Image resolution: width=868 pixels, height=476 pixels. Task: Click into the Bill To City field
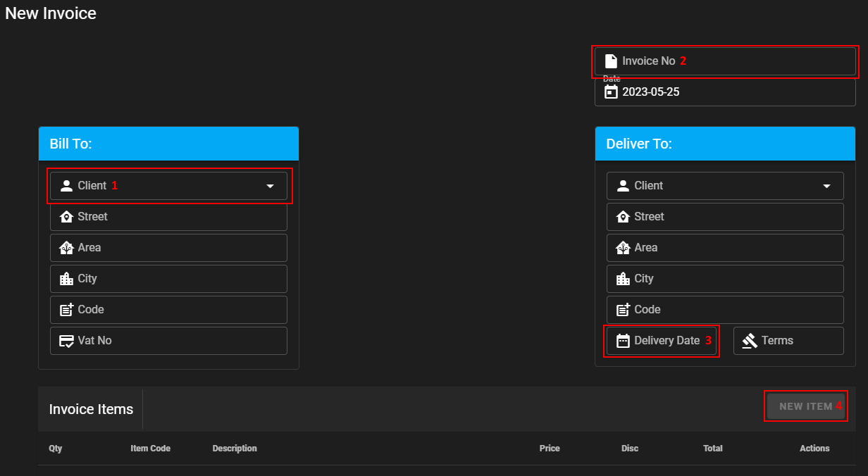coord(176,279)
